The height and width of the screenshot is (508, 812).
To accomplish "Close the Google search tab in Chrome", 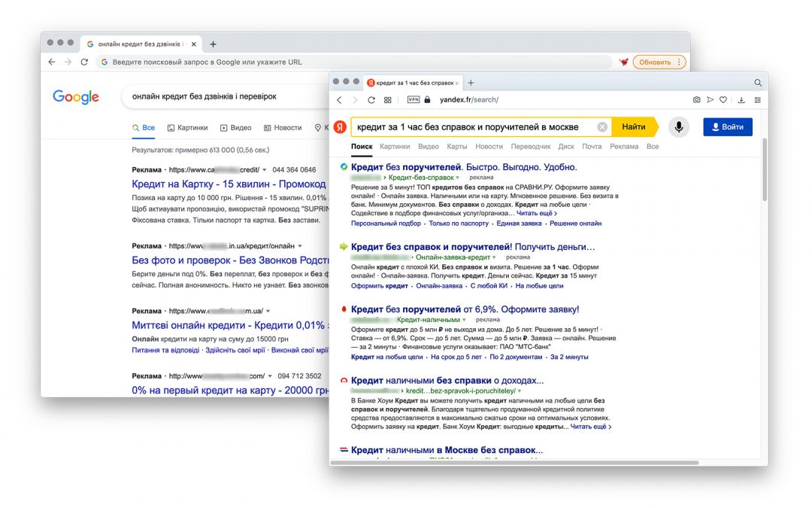I will (194, 44).
